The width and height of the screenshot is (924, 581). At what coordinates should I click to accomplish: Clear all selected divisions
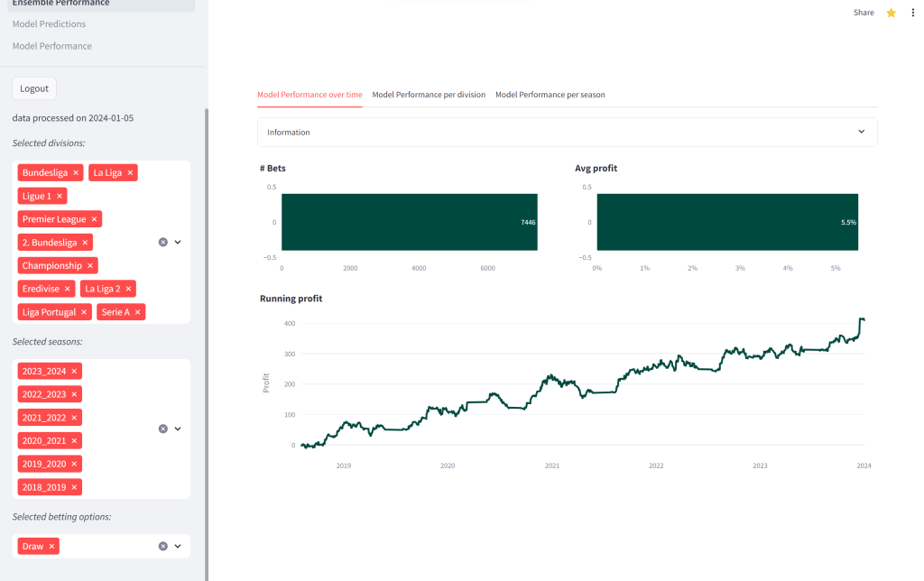click(x=163, y=242)
